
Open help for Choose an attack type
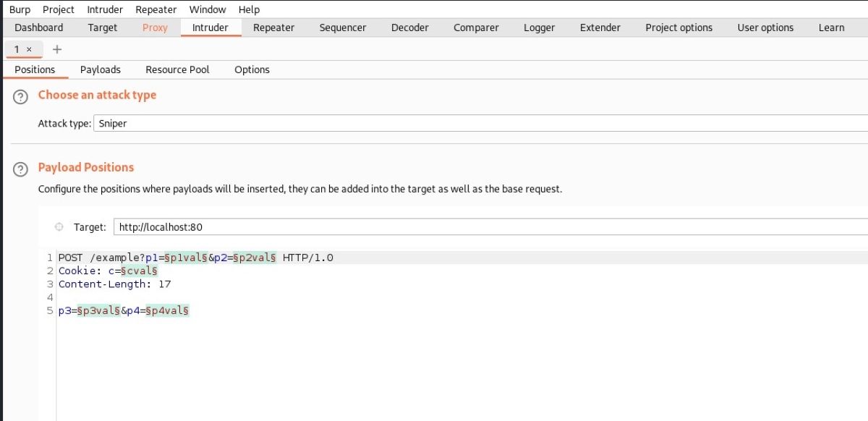pyautogui.click(x=22, y=95)
